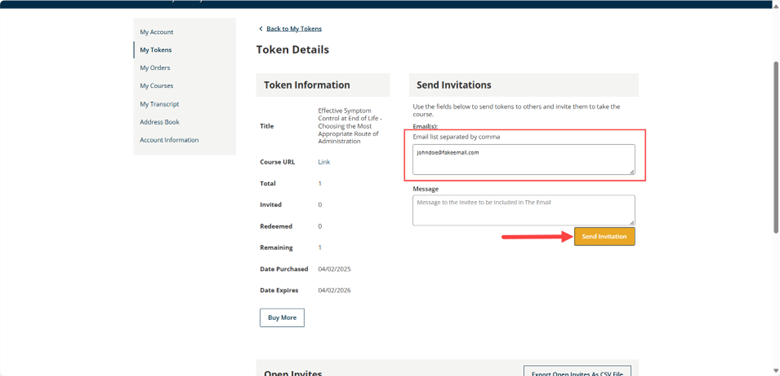Click the Message textarea resize handle

632,222
